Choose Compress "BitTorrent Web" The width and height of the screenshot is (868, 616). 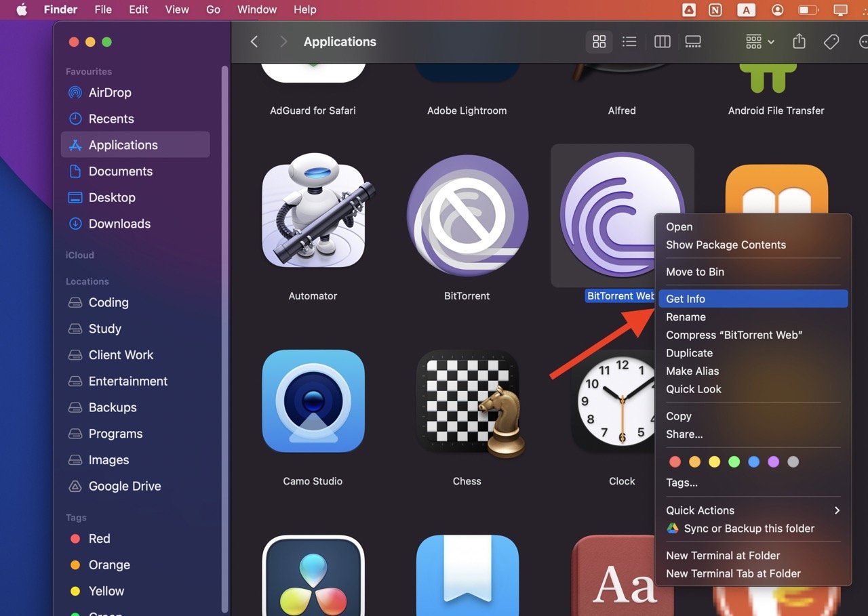point(753,335)
